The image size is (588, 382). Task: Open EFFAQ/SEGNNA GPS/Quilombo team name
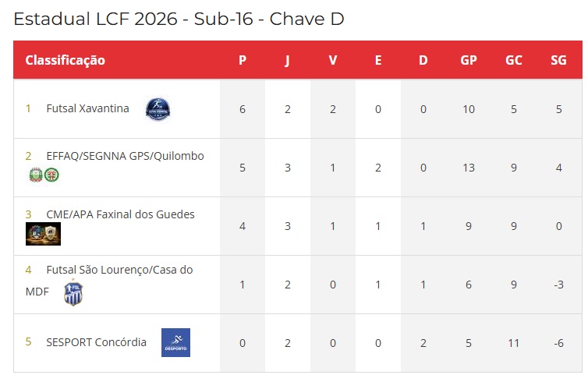pyautogui.click(x=126, y=156)
